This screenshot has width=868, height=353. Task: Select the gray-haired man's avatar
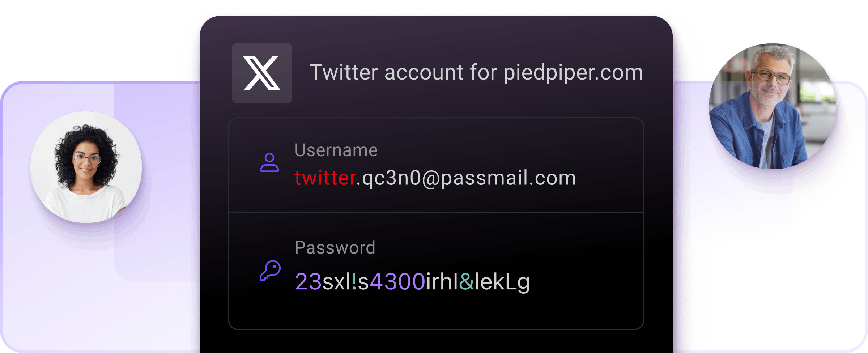coord(773,106)
